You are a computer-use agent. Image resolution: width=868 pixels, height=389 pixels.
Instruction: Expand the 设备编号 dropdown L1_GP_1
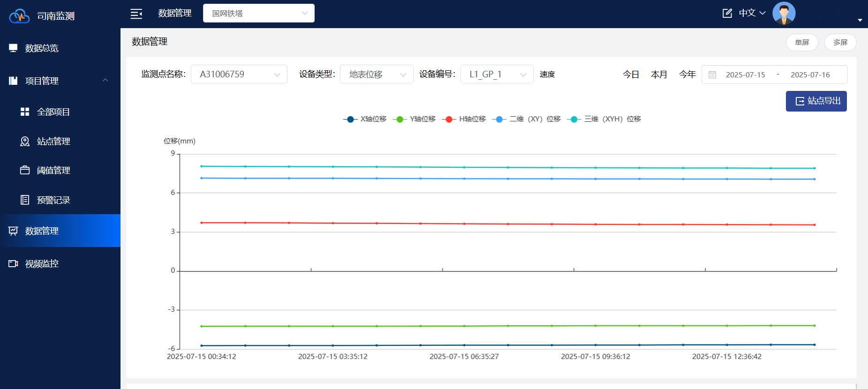coord(497,75)
